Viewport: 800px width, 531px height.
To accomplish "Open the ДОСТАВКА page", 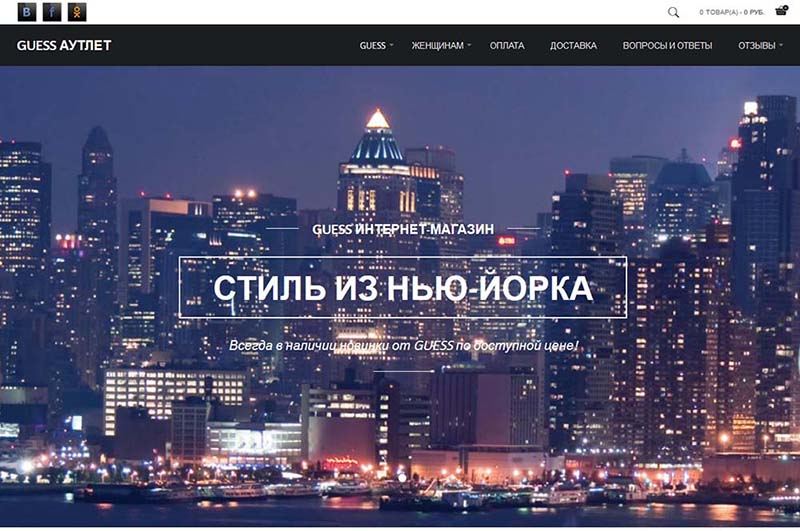I will 573,45.
